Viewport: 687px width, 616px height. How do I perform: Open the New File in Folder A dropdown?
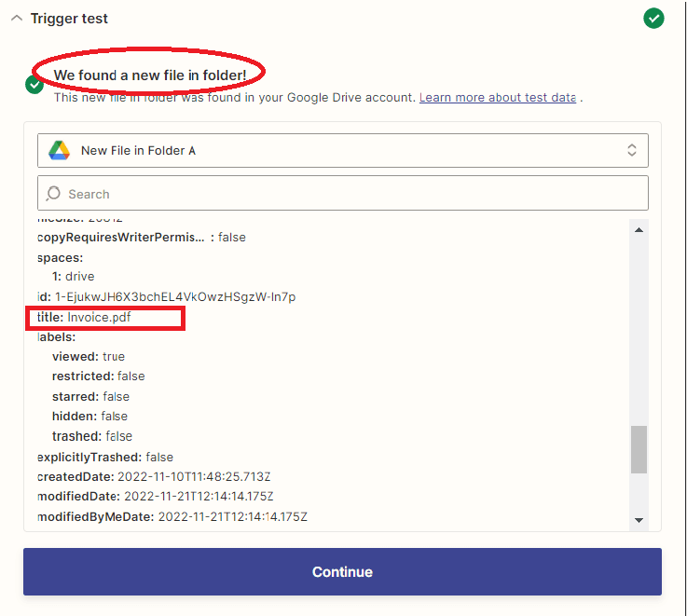click(x=342, y=150)
